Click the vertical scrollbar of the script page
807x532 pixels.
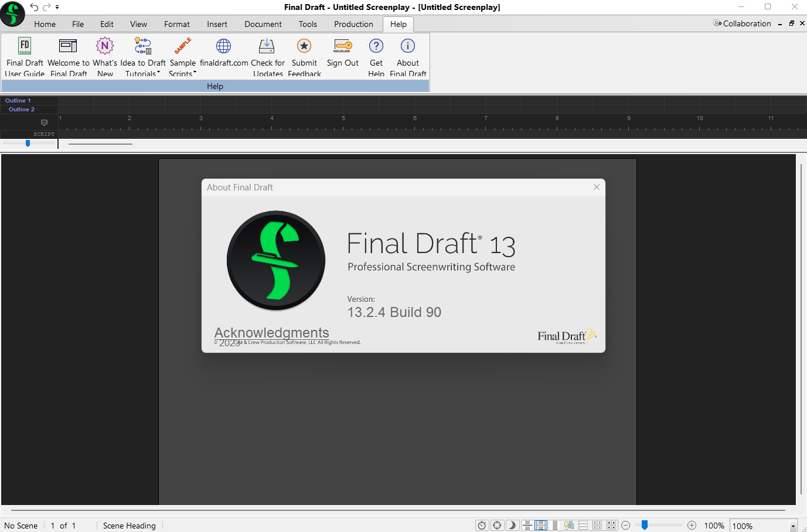801,328
